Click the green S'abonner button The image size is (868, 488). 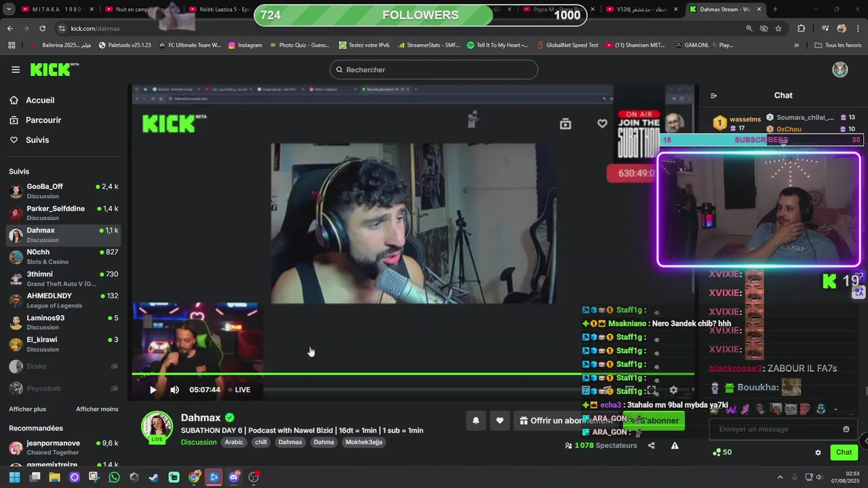click(x=654, y=421)
